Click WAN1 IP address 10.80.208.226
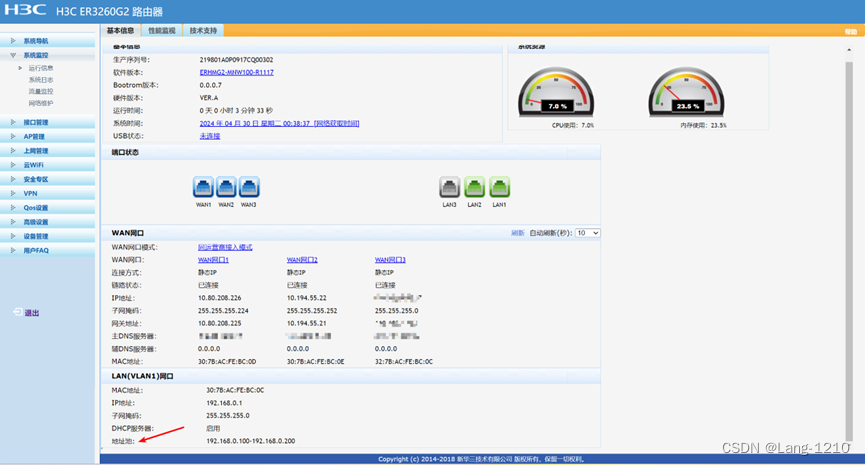Image resolution: width=865 pixels, height=465 pixels. tap(220, 298)
